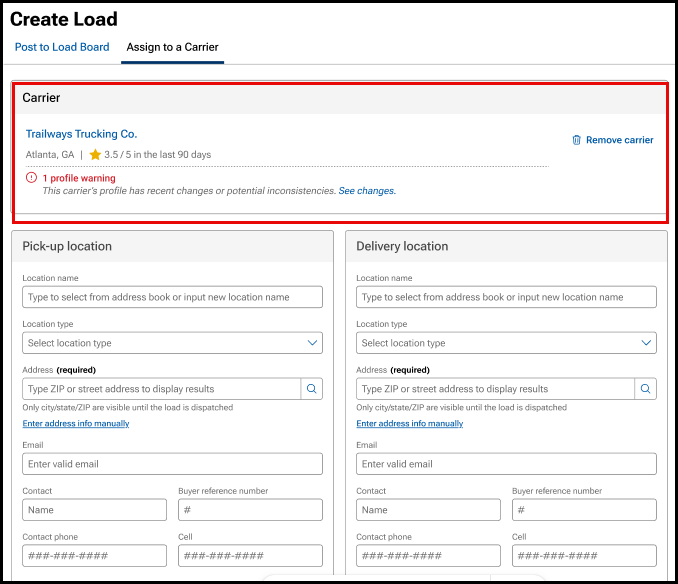Click the gold star rating icon
Viewport: 678px width, 584px height.
95,155
